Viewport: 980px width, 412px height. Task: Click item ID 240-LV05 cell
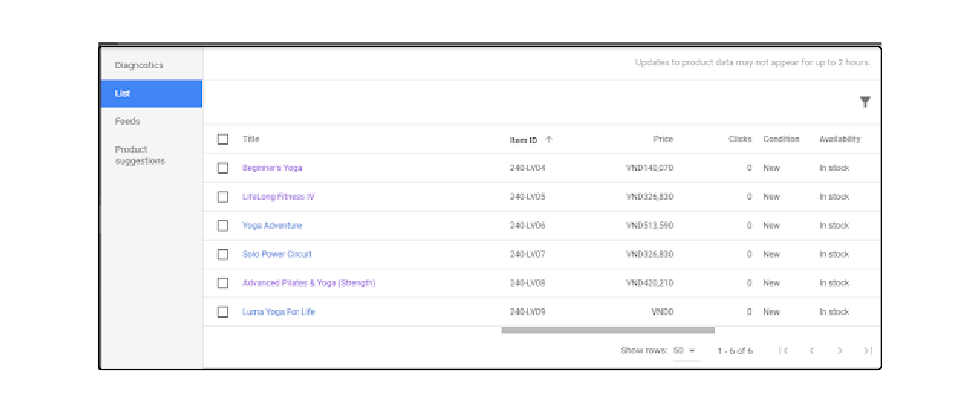[527, 197]
